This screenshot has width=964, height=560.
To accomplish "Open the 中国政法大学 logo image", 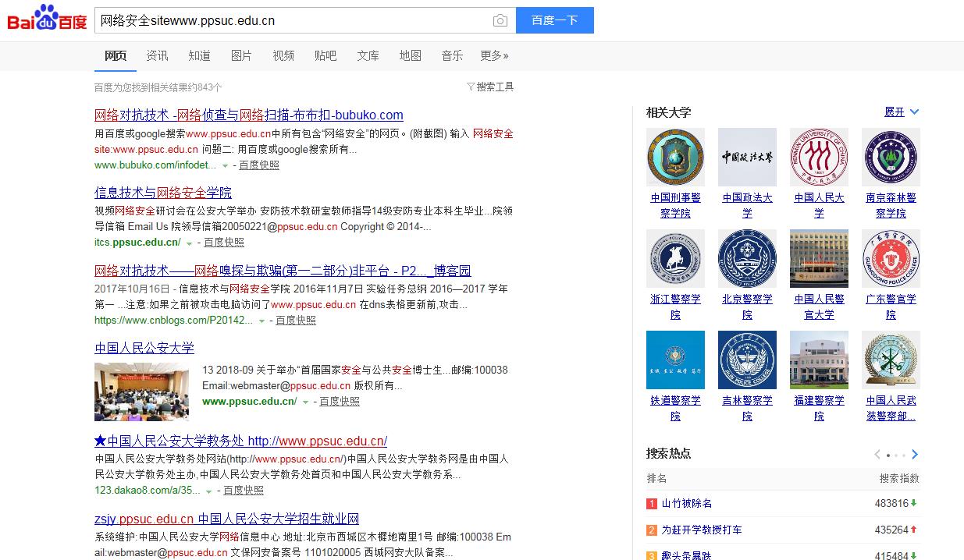I will pyautogui.click(x=747, y=157).
